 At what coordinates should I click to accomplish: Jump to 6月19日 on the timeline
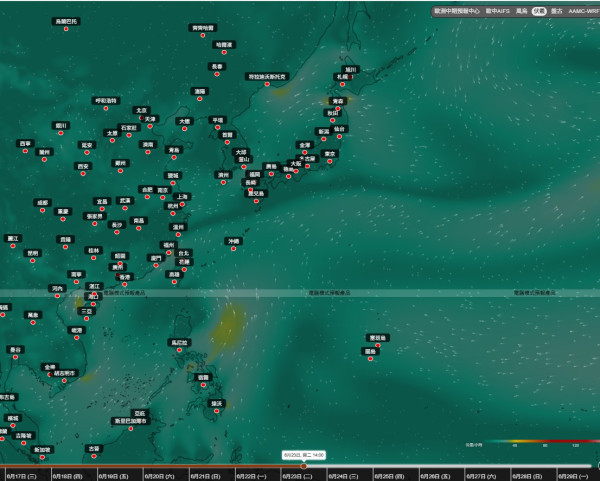[113, 476]
